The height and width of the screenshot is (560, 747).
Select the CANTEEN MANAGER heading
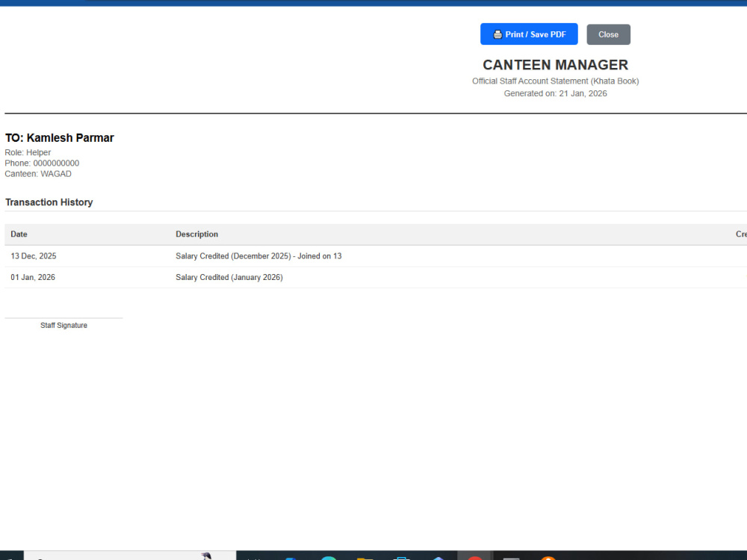556,65
